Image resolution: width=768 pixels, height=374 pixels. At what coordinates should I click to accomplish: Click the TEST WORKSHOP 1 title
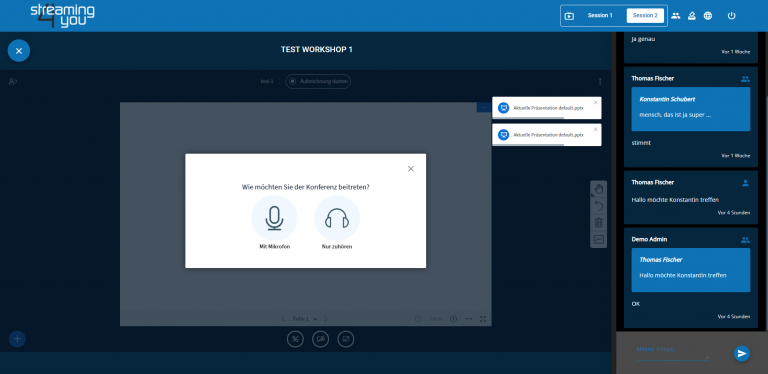click(x=316, y=49)
